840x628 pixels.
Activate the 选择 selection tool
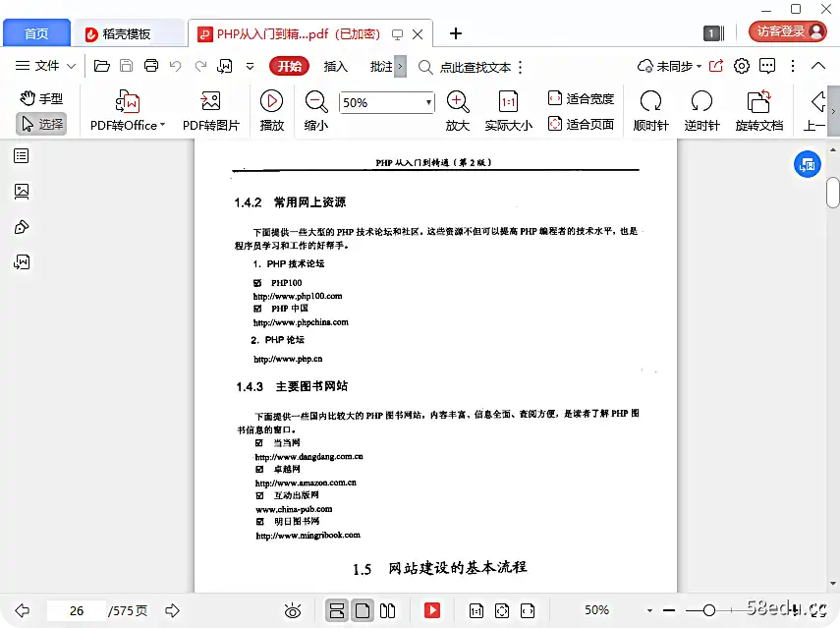pos(41,124)
